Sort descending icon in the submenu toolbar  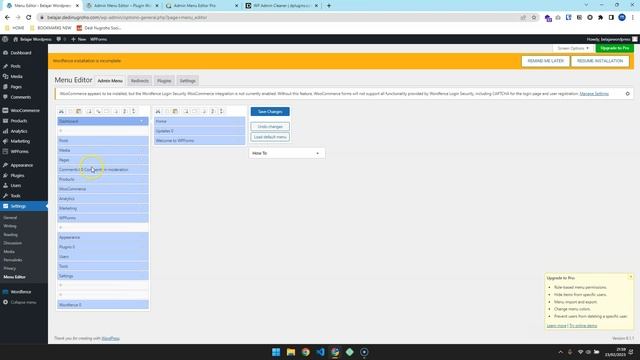pos(222,111)
